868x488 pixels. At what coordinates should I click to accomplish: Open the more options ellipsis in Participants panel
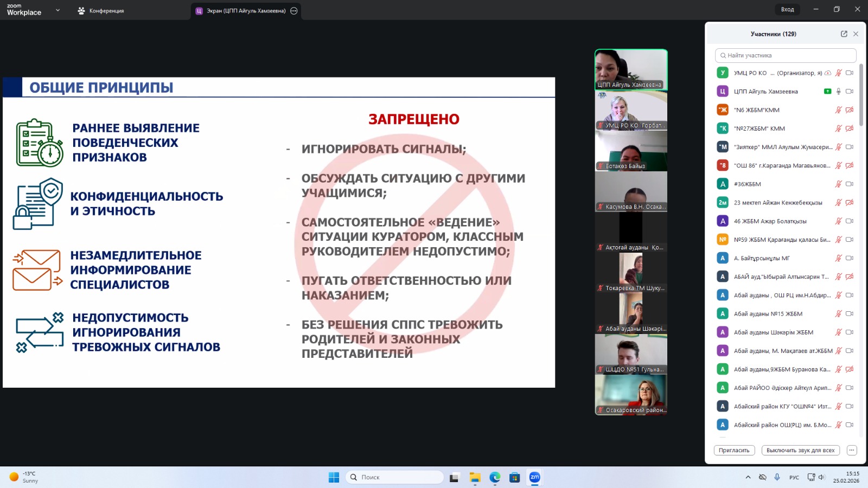pyautogui.click(x=852, y=450)
